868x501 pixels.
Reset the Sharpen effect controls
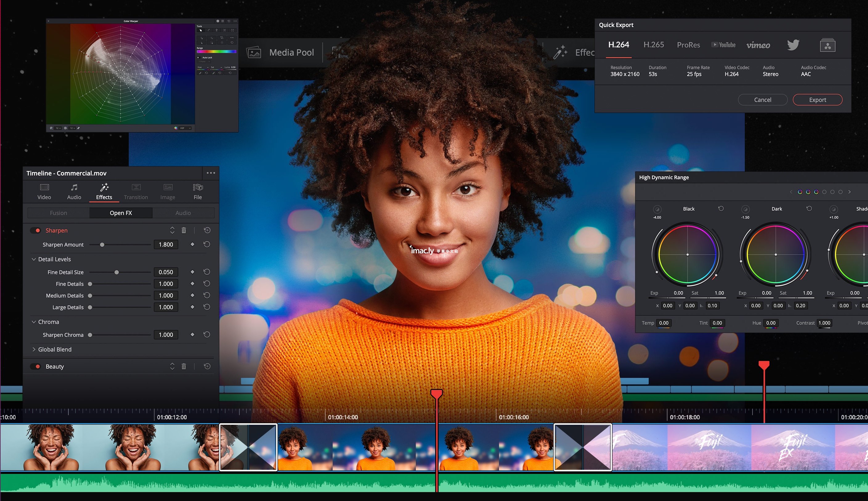(207, 230)
